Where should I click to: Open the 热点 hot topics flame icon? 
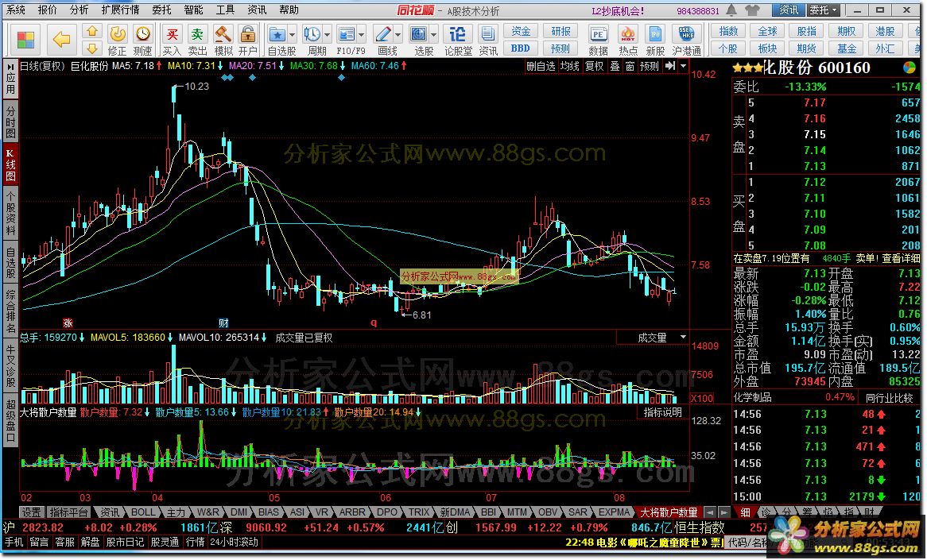[x=628, y=41]
